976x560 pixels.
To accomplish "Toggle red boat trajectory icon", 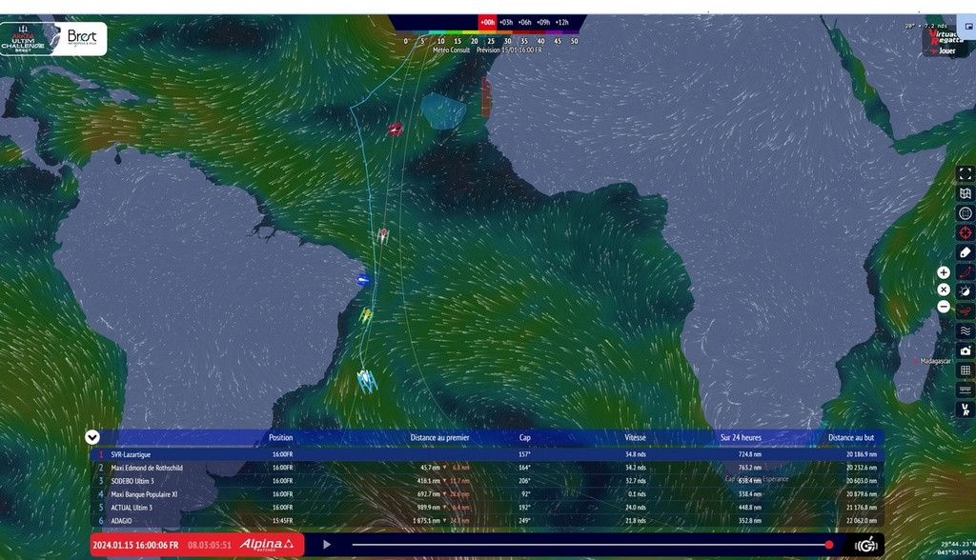I will [x=965, y=311].
